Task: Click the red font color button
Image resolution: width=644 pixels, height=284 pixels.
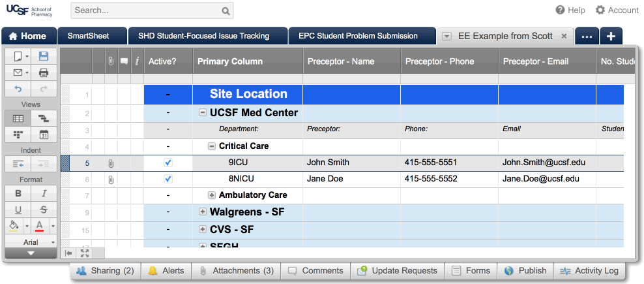Action: pos(40,226)
